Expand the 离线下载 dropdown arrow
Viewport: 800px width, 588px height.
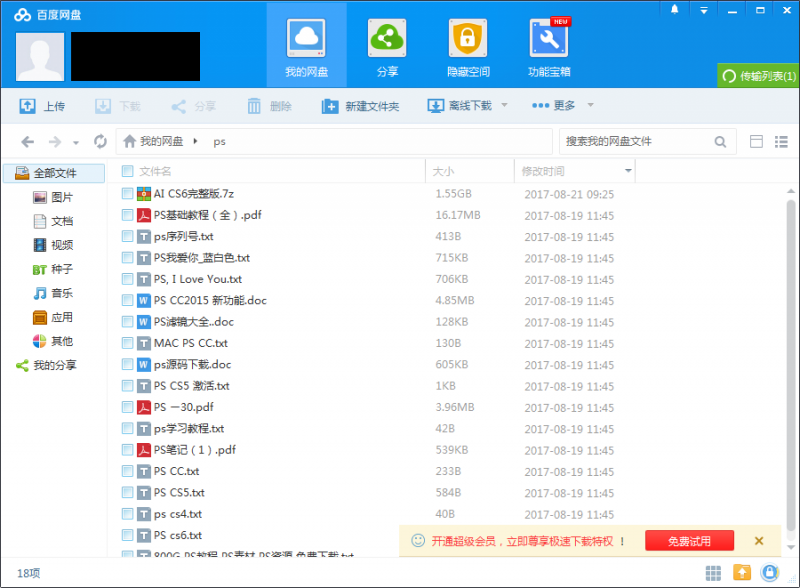505,105
